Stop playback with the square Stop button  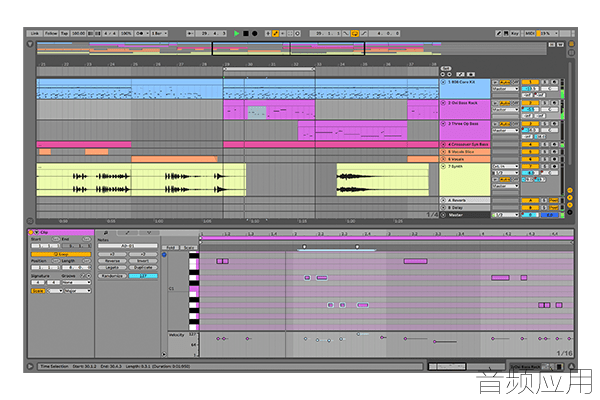(246, 34)
